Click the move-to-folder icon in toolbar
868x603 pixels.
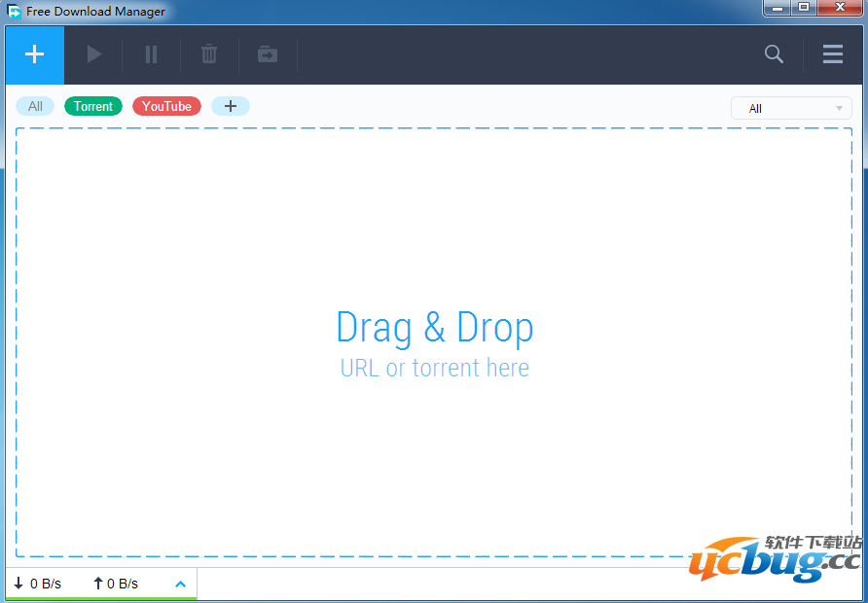[x=267, y=54]
